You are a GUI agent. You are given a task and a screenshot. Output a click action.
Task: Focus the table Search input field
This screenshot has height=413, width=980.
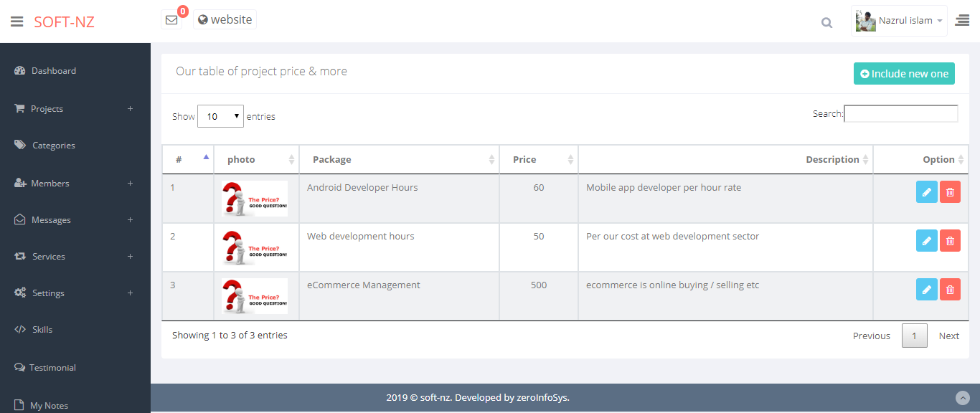click(900, 114)
